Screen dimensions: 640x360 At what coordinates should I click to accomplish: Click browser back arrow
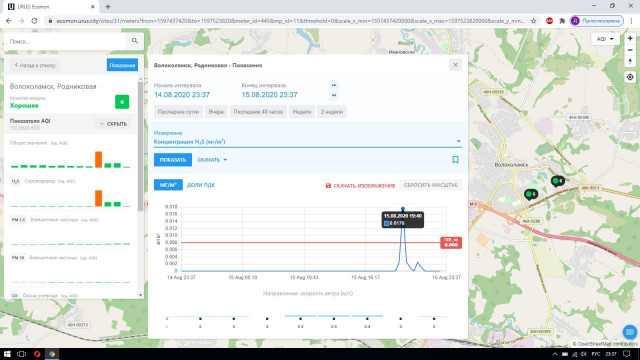(x=9, y=21)
